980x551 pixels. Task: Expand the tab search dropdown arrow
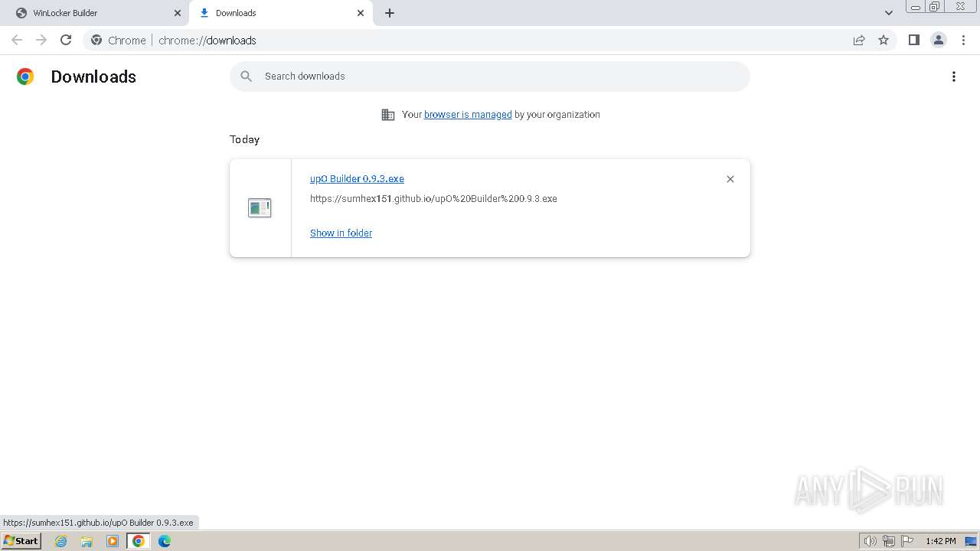[889, 13]
